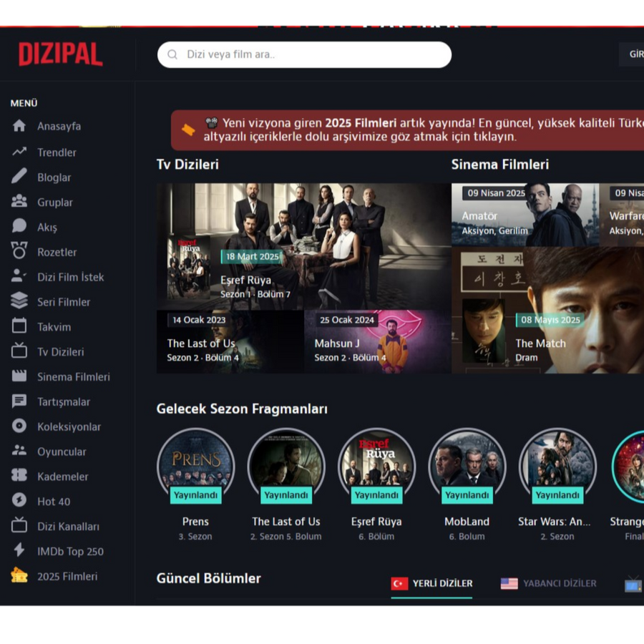Click Yayınlandı badge under Prens
The width and height of the screenshot is (644, 644).
click(x=196, y=495)
